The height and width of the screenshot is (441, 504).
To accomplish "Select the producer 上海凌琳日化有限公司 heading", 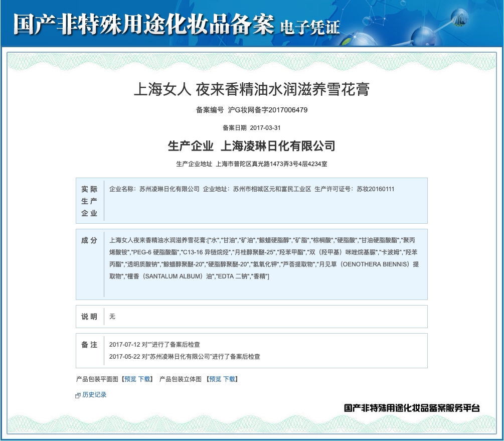I will (278, 146).
